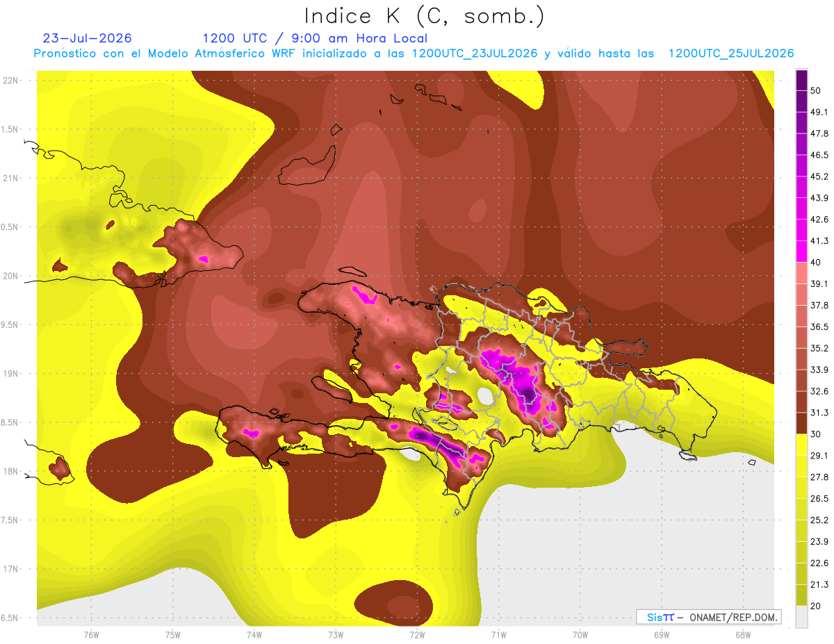The height and width of the screenshot is (644, 834).
Task: Click the colorbar label "35.2"
Action: click(x=819, y=348)
